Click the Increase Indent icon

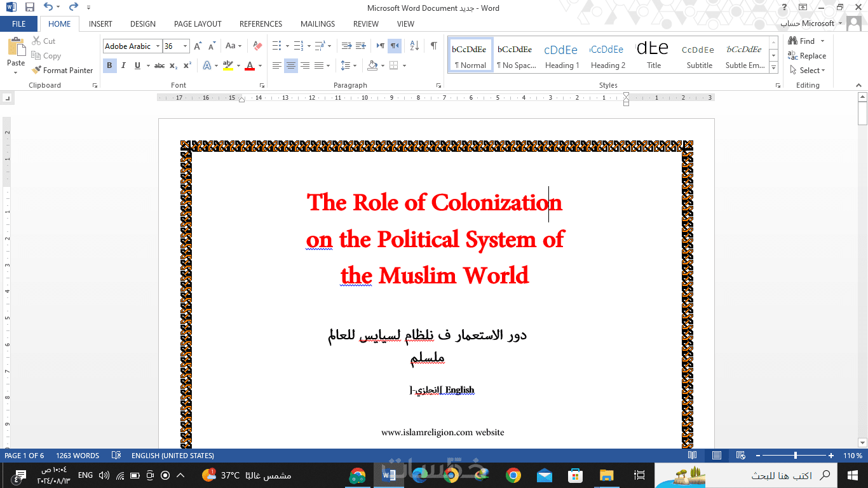360,46
